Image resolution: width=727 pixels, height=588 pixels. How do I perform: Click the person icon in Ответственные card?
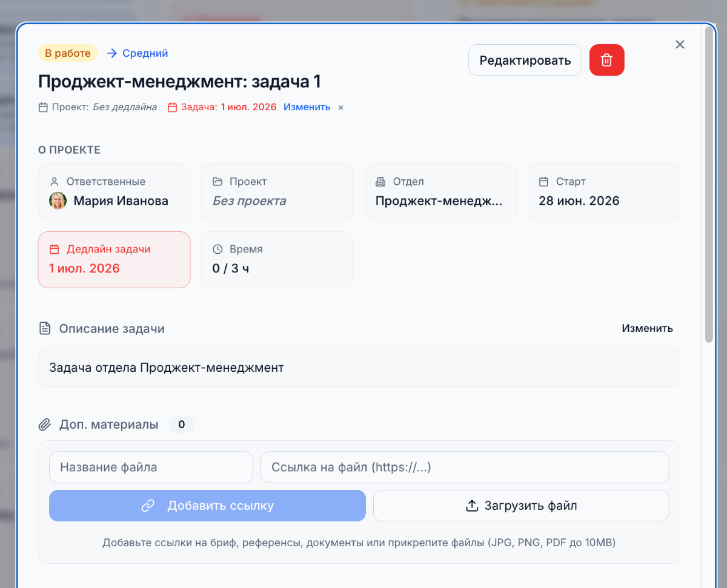point(54,182)
